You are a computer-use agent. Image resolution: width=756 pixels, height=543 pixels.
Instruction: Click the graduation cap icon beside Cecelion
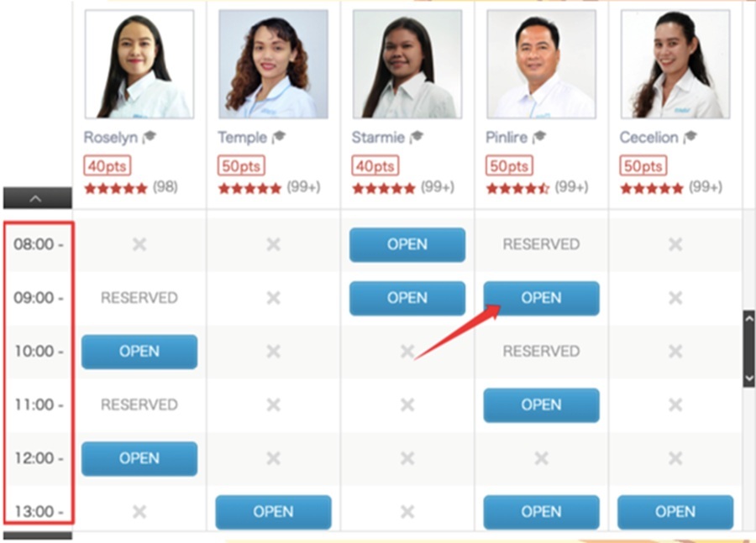click(690, 138)
